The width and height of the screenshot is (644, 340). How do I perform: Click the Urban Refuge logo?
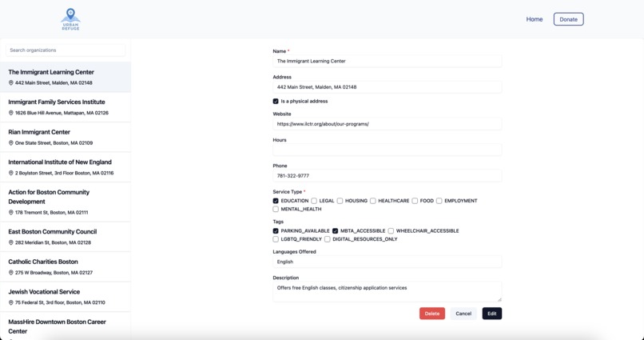70,19
